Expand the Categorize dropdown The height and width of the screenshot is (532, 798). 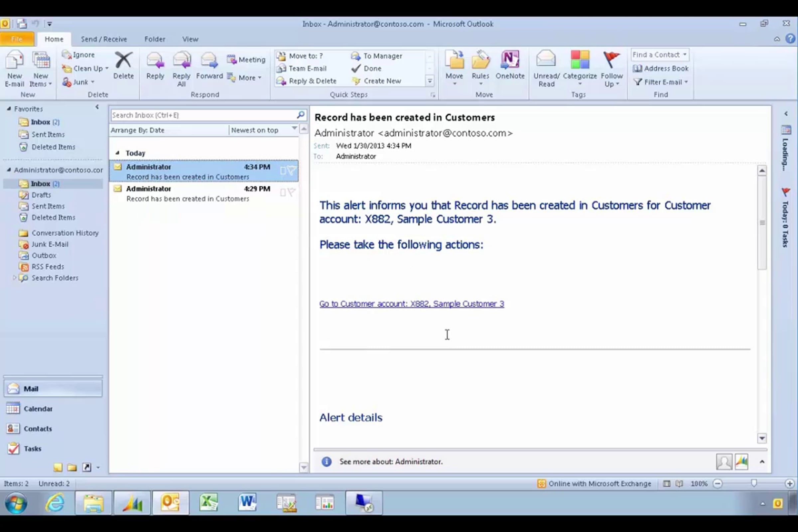click(x=580, y=83)
